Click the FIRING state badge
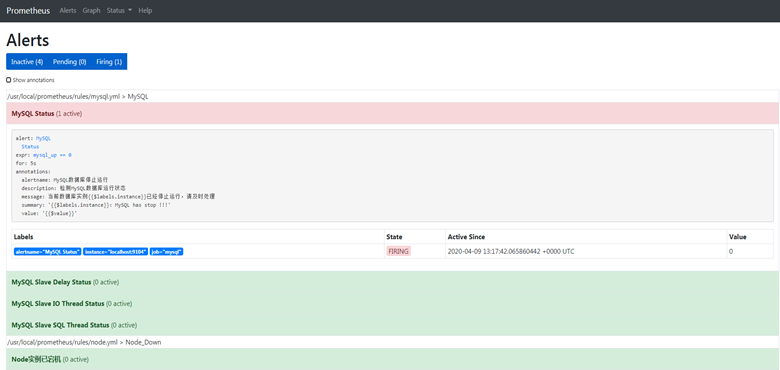The width and height of the screenshot is (780, 370). 398,252
